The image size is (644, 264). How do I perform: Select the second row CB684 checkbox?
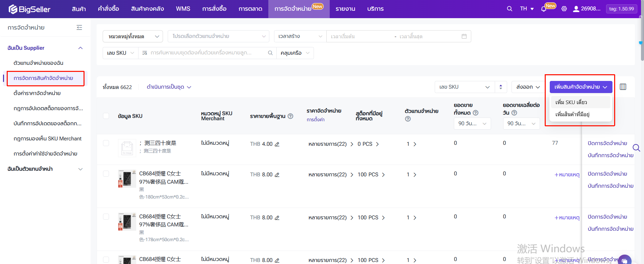click(106, 174)
